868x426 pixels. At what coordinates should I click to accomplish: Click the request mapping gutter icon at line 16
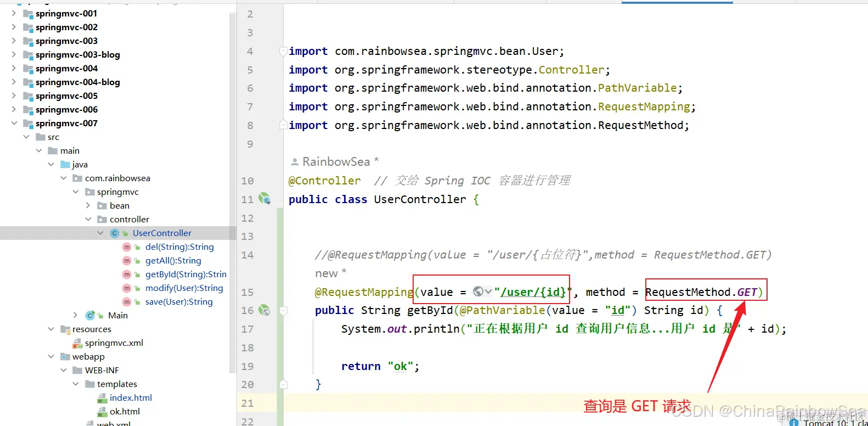[x=264, y=310]
